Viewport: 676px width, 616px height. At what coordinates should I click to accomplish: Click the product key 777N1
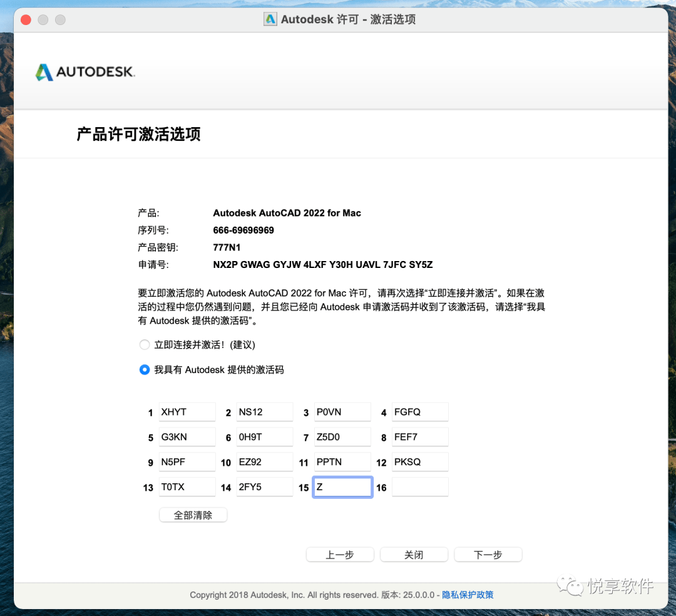click(x=227, y=247)
